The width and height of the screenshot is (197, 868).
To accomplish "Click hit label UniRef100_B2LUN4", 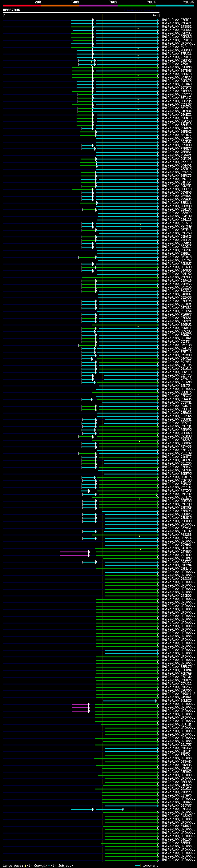I will pos(177,670).
